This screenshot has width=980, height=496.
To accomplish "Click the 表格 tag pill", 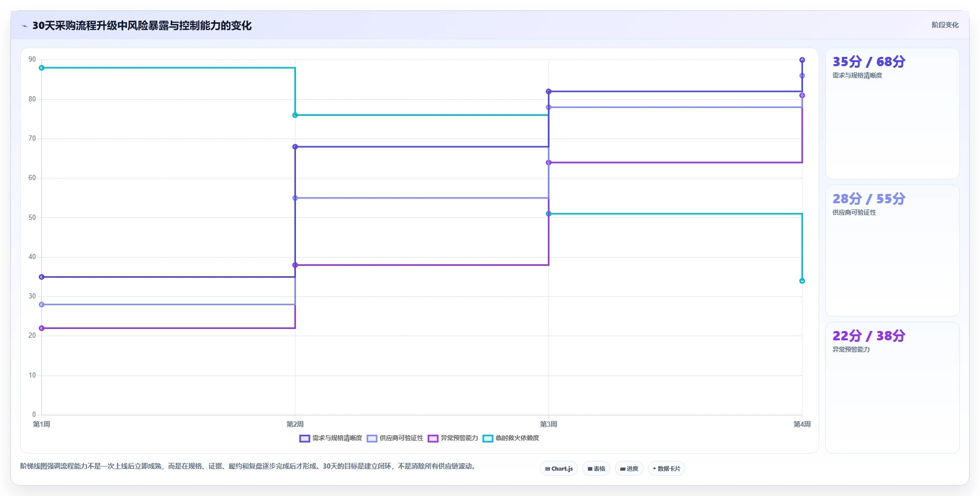I will point(596,469).
